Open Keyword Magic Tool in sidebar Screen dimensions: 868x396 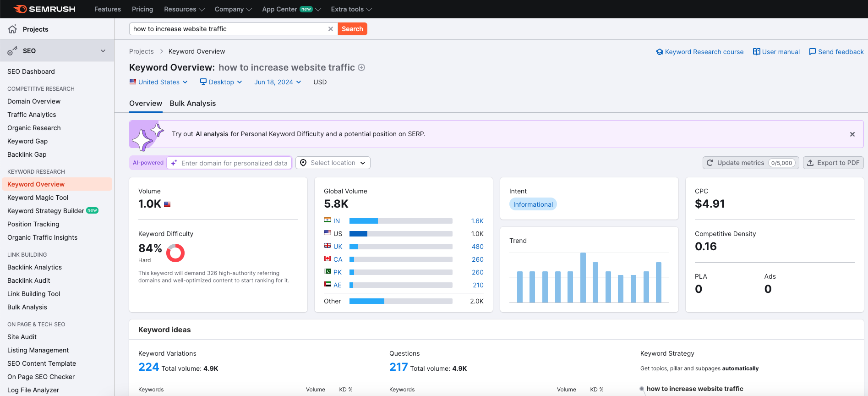coord(38,198)
